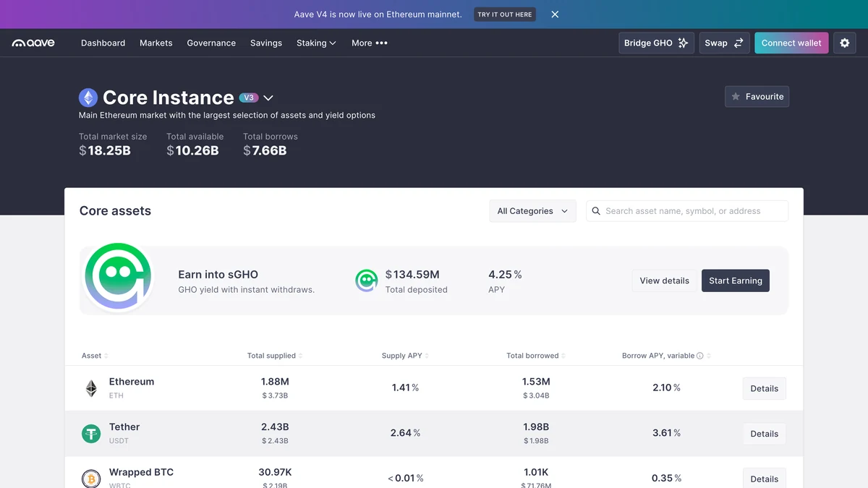Viewport: 868px width, 488px height.
Task: Open Details for Wrapped BTC row
Action: 764,479
